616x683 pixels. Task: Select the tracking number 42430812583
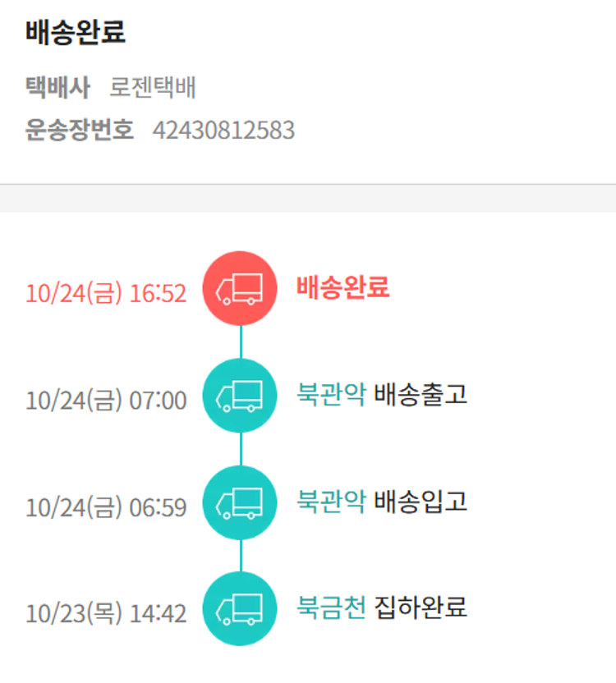pos(223,131)
